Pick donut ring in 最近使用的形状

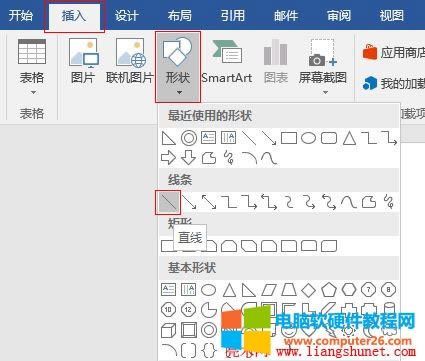(x=189, y=138)
